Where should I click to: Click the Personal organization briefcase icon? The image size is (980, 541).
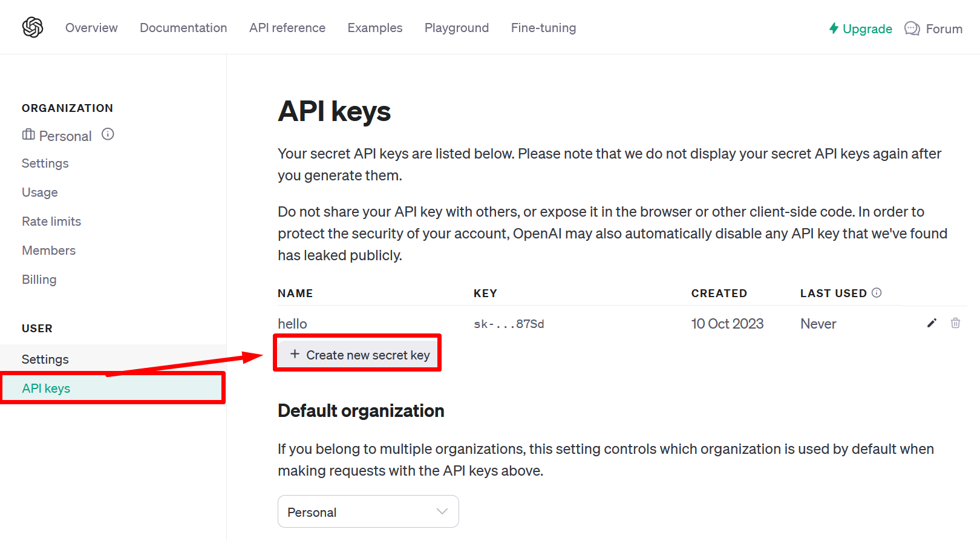[28, 134]
